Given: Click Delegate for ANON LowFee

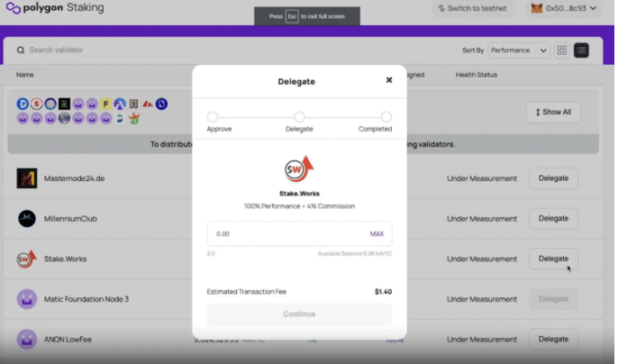Looking at the screenshot, I should pyautogui.click(x=553, y=339).
